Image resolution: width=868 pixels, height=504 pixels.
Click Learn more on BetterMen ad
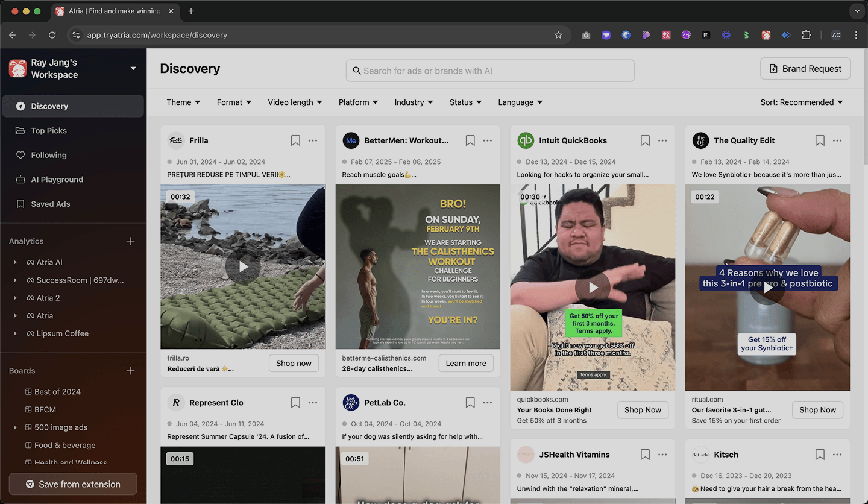pos(466,364)
